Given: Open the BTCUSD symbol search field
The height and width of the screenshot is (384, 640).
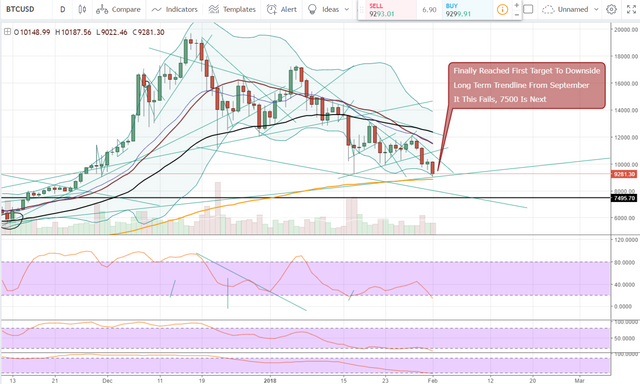Looking at the screenshot, I should pyautogui.click(x=21, y=9).
